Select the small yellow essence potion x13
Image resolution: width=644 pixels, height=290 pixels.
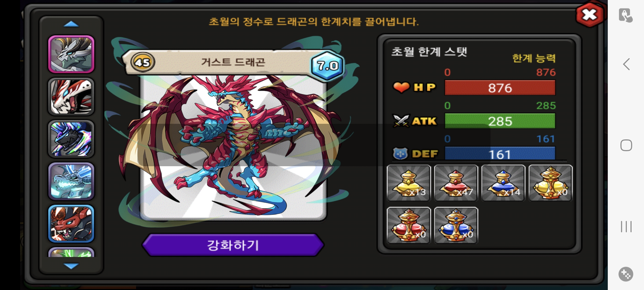pyautogui.click(x=409, y=183)
